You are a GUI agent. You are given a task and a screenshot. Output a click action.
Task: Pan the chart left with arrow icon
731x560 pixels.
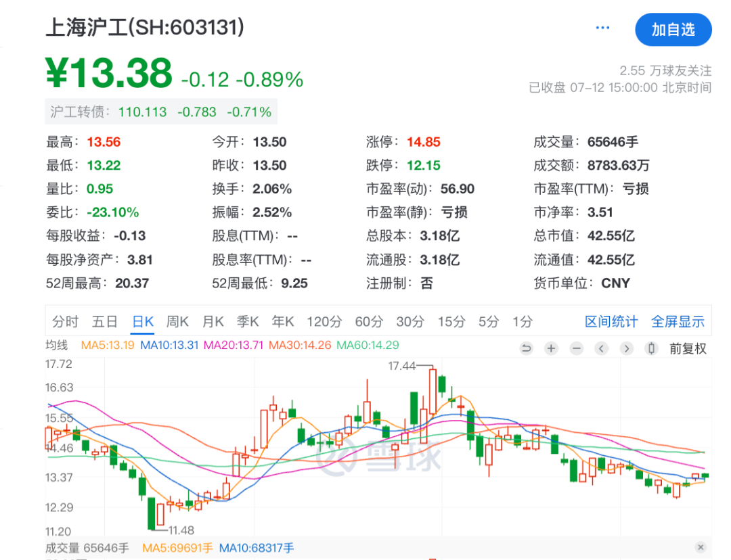click(601, 348)
